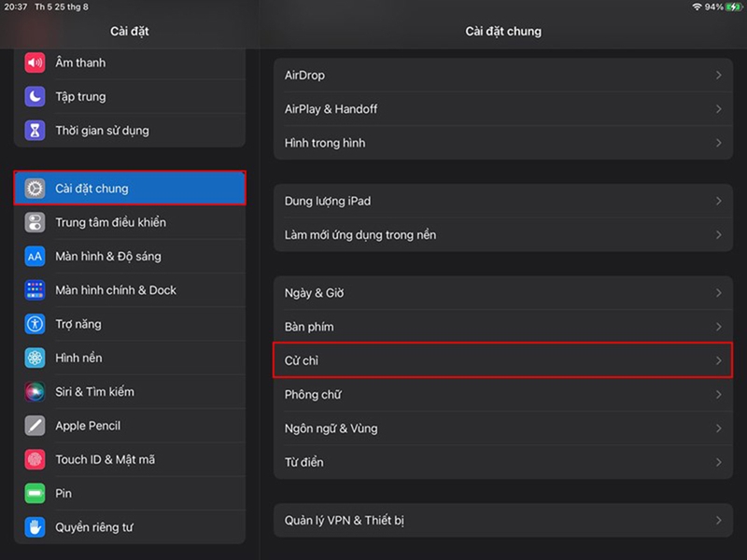Image resolution: width=747 pixels, height=560 pixels.
Task: Open Màn hình chính & Dock settings
Action: click(115, 290)
